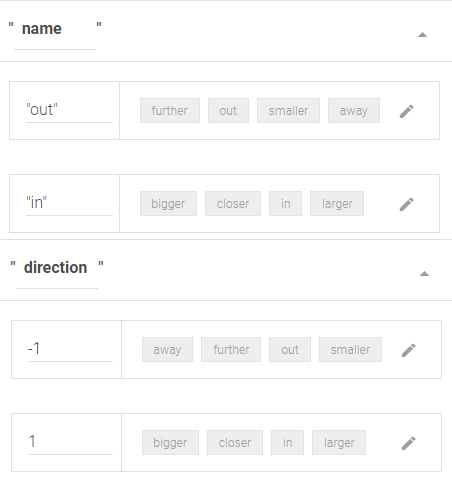Select the "away" chip in the "out" row

(354, 111)
